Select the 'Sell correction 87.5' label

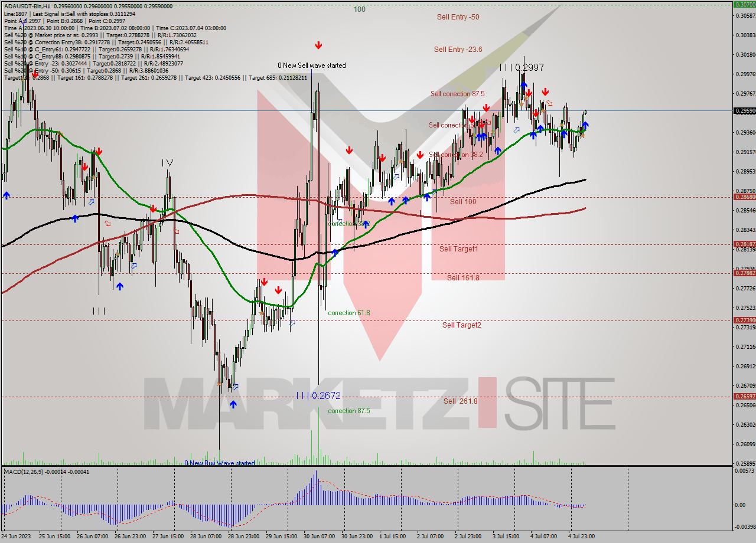[457, 94]
